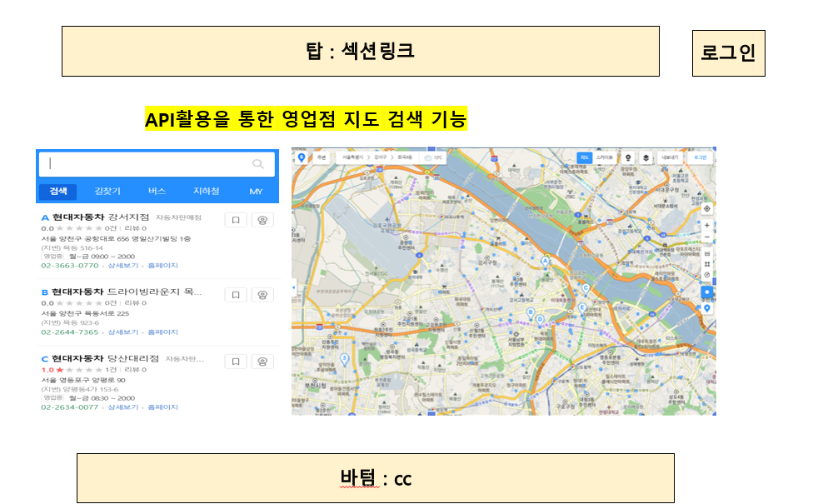Click star rating of 당산대리점 1.0

point(79,370)
